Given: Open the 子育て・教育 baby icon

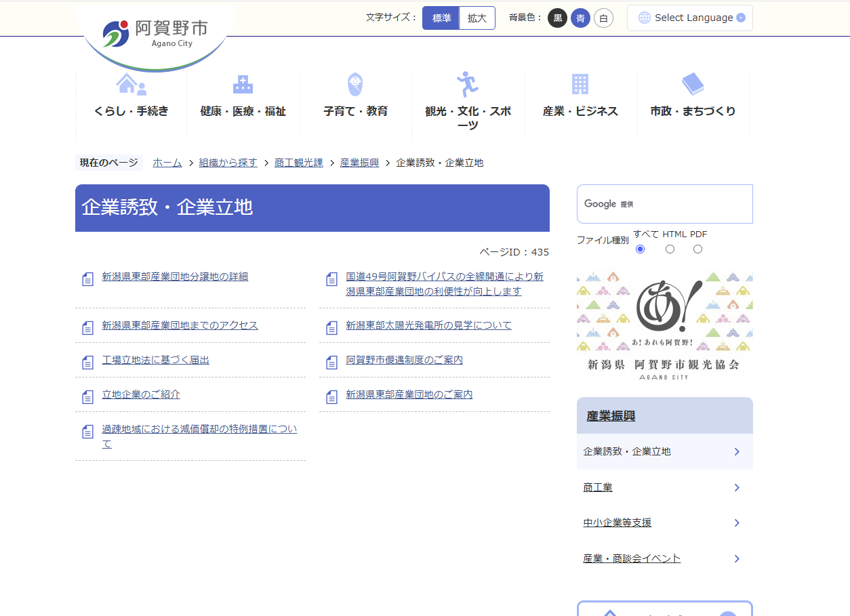Looking at the screenshot, I should [x=355, y=85].
